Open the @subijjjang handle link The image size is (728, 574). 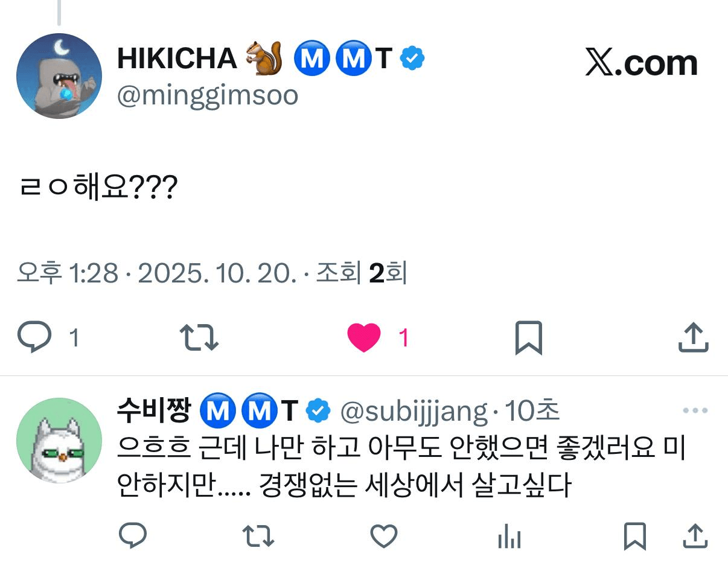coord(414,412)
